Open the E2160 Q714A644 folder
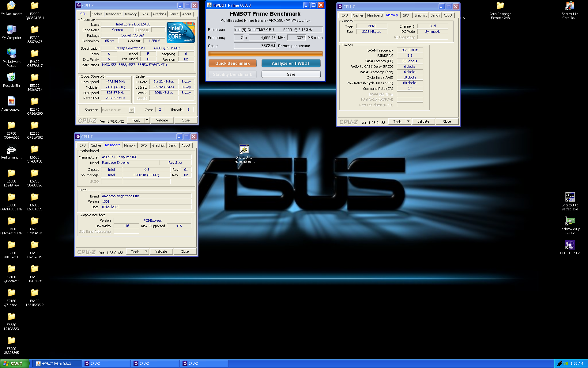The width and height of the screenshot is (588, 368). 11,297
